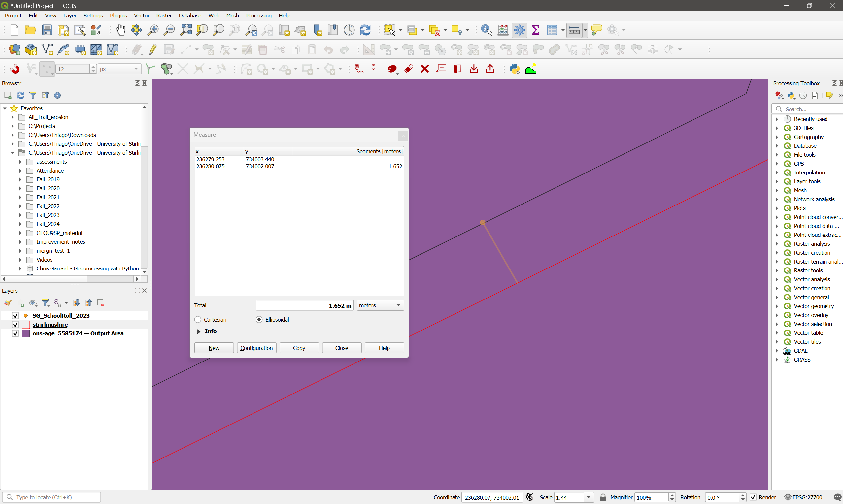
Task: Select the Ellipsoidal radio button
Action: click(x=259, y=320)
